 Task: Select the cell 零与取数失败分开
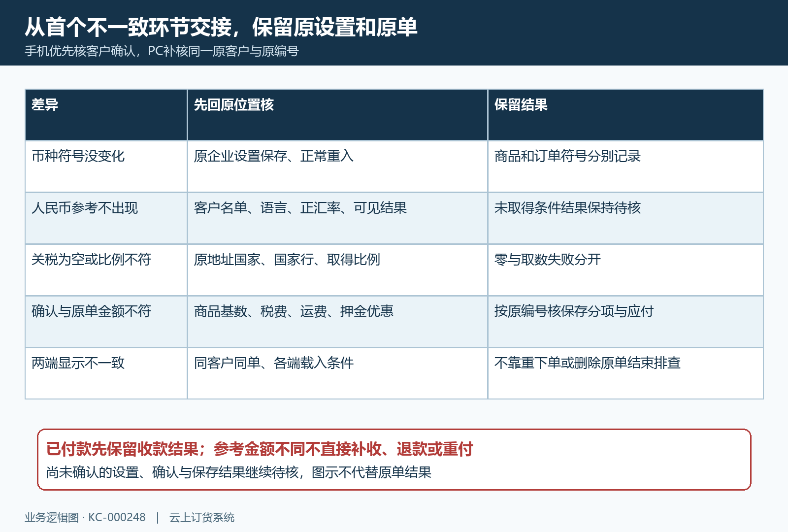[x=625, y=270]
